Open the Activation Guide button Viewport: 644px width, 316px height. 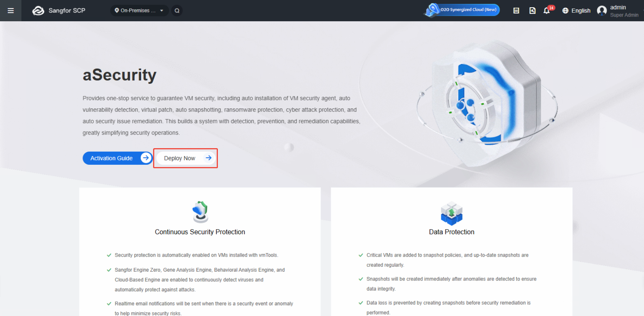click(x=118, y=158)
